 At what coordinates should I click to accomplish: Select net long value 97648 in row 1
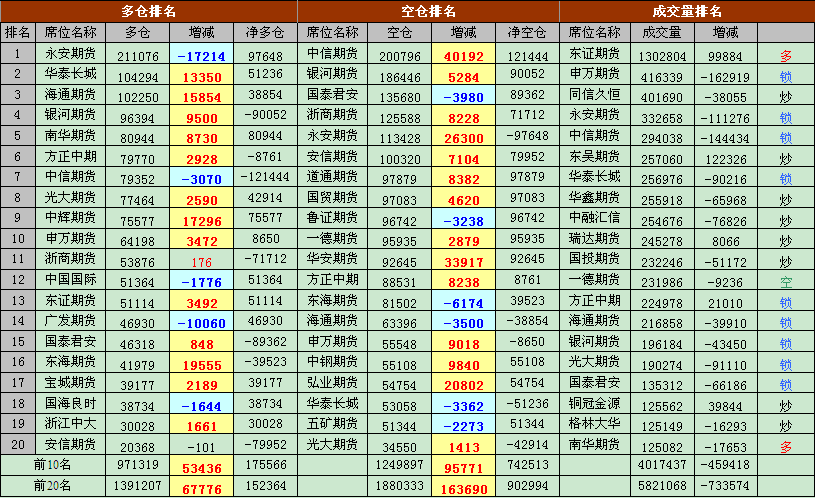(265, 56)
